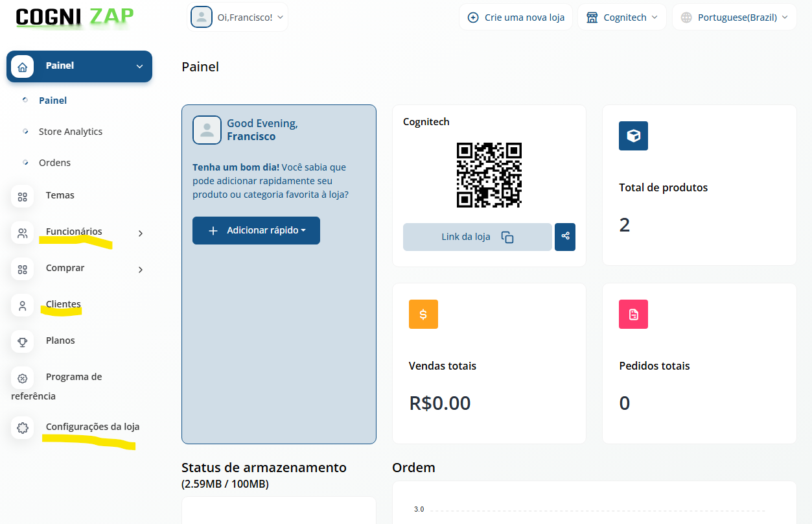Click the Clientes person icon
The height and width of the screenshot is (524, 812).
pos(23,305)
